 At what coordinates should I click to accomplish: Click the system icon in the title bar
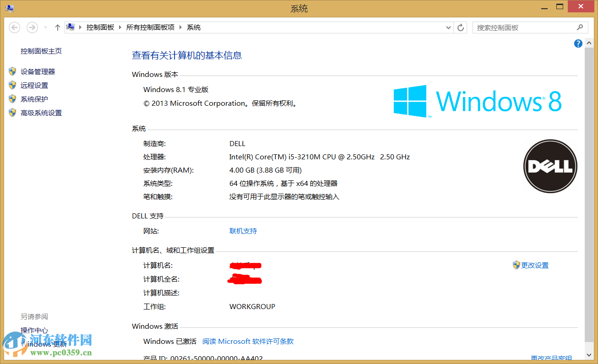tap(9, 8)
